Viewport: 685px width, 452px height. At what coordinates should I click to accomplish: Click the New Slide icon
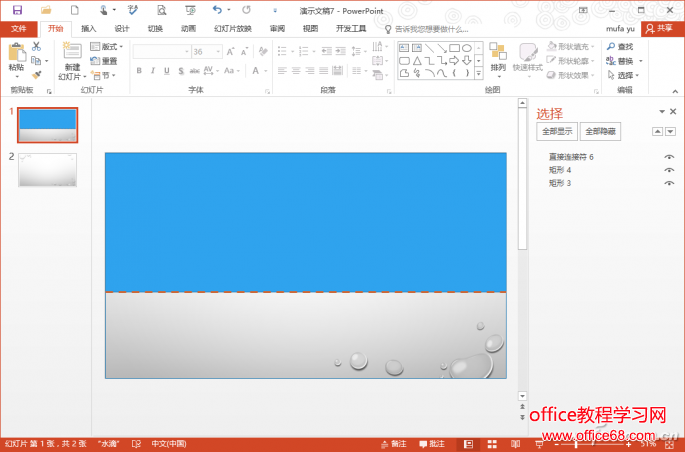pyautogui.click(x=72, y=54)
